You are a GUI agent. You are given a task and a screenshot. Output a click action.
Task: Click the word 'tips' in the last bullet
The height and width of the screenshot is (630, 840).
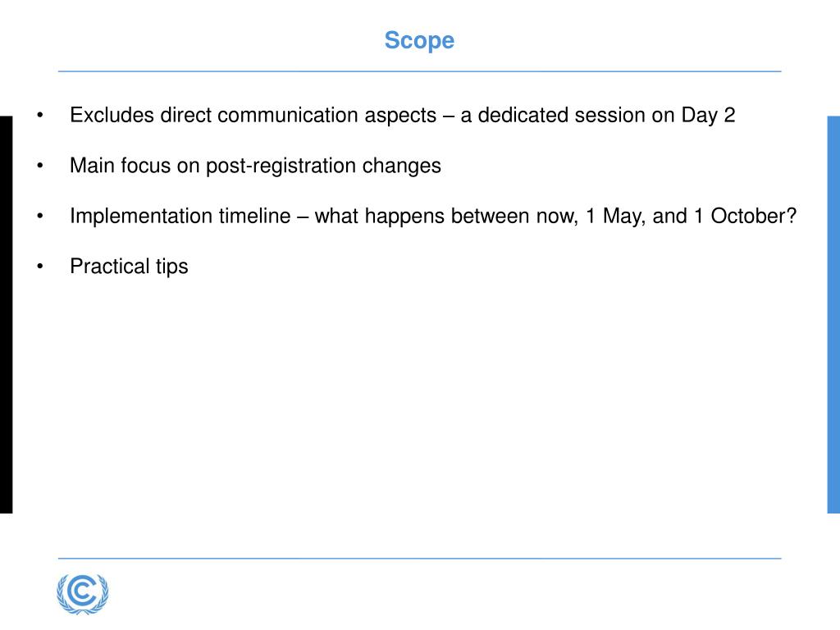(x=172, y=267)
